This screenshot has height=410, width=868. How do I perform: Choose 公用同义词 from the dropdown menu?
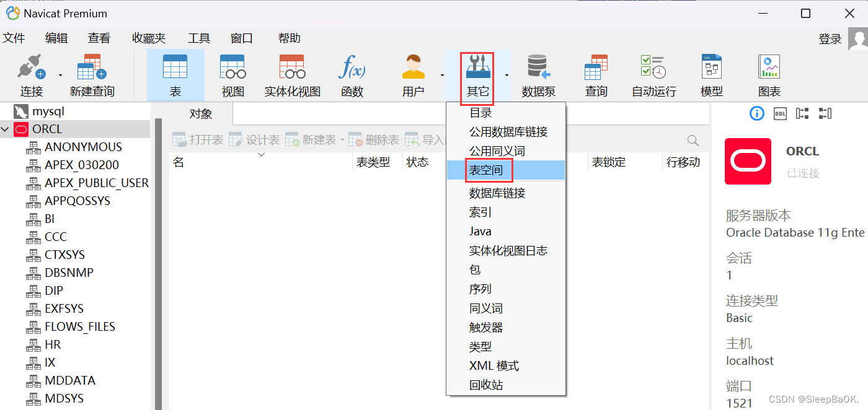(x=506, y=151)
